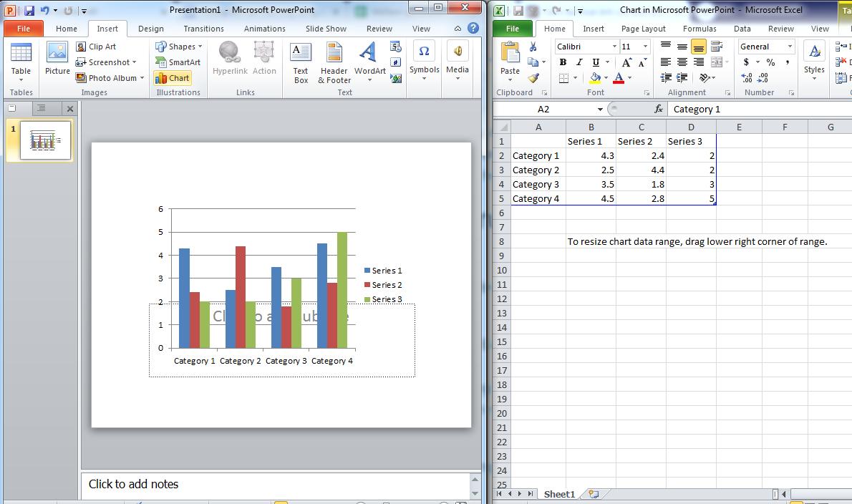This screenshot has height=504, width=852.
Task: Open the Shapes dropdown menu
Action: coord(178,46)
